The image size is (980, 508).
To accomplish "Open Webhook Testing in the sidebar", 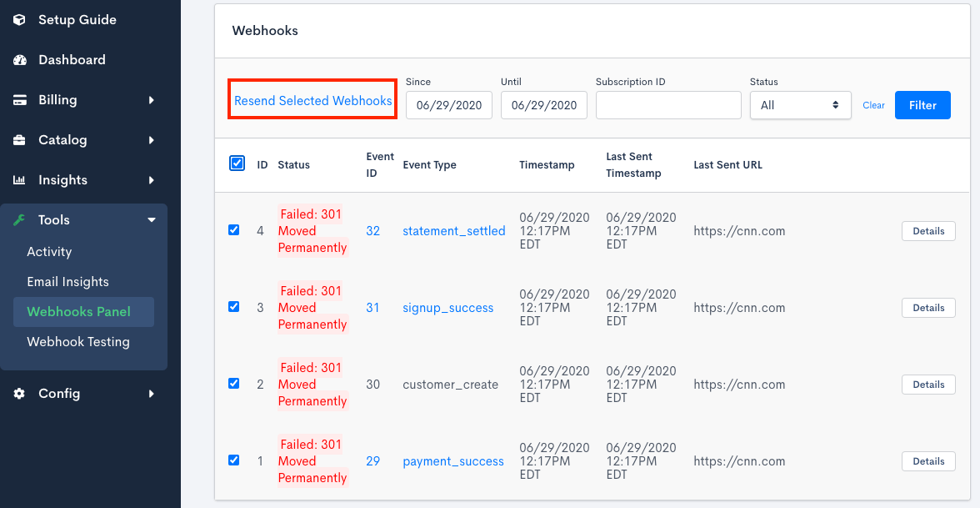I will tap(78, 342).
